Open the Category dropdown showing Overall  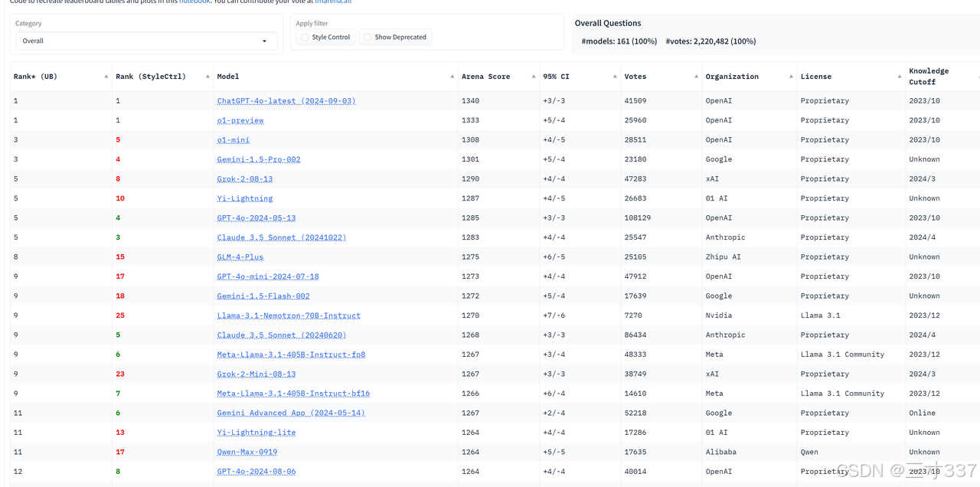pyautogui.click(x=147, y=41)
